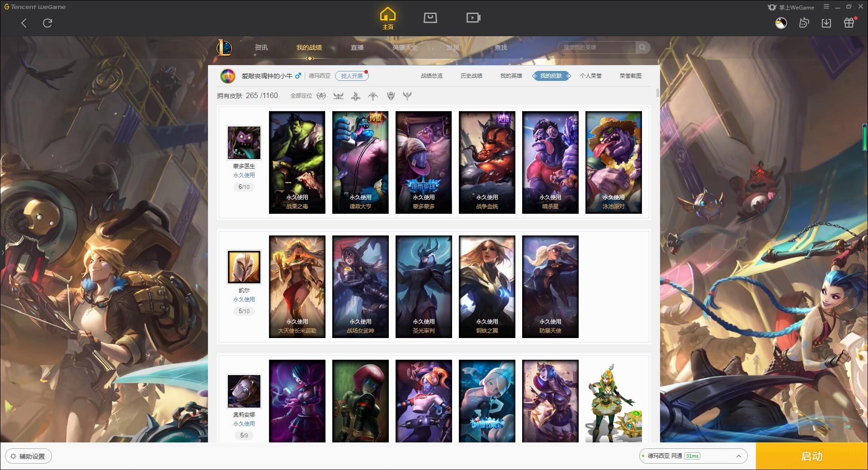Go back with the left arrow icon
868x470 pixels.
click(24, 23)
